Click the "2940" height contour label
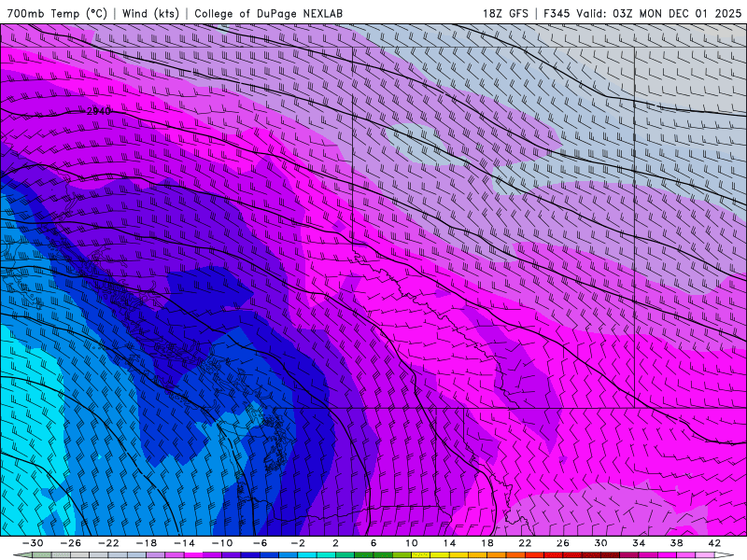The width and height of the screenshot is (747, 560). point(99,111)
